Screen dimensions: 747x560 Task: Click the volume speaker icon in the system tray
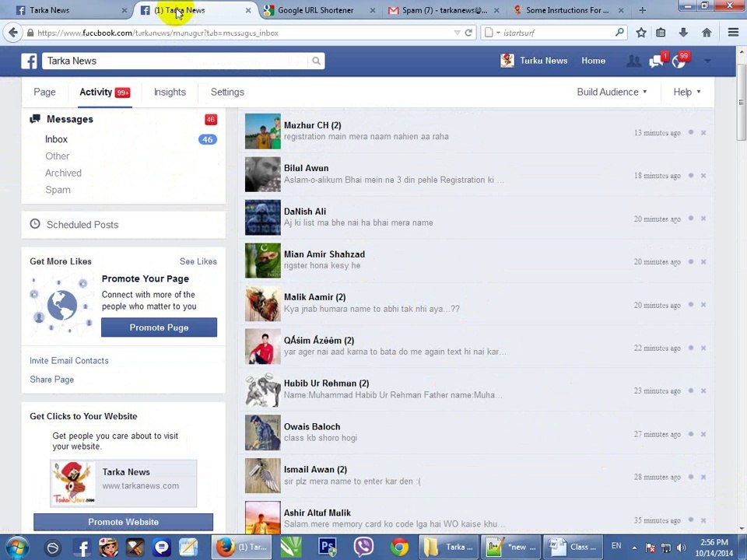point(682,548)
